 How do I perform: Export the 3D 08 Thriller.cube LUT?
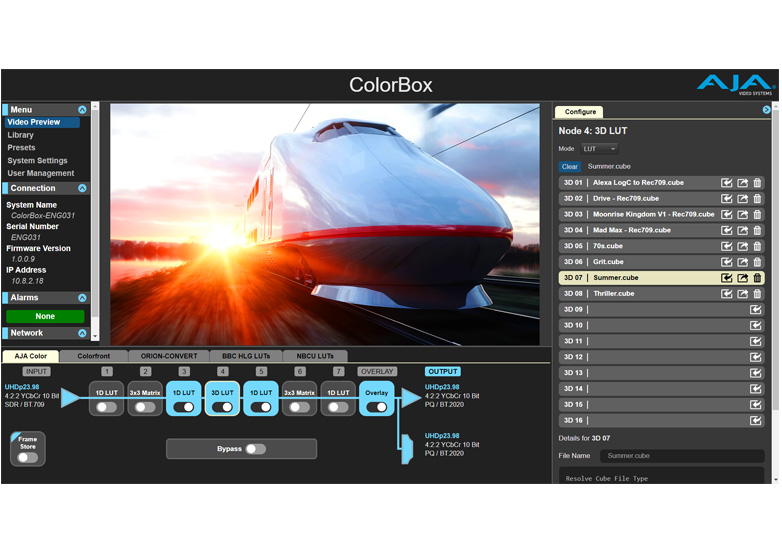coord(743,294)
